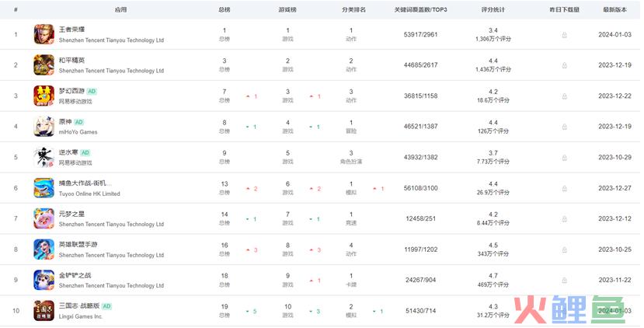Click developer miHoYo Games
This screenshot has width=644, height=328.
click(78, 132)
